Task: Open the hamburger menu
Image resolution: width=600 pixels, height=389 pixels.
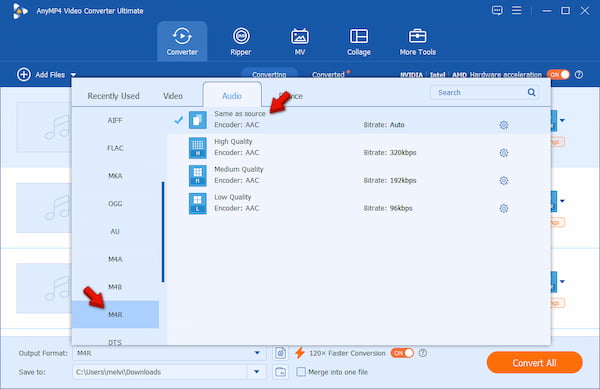Action: [x=517, y=10]
